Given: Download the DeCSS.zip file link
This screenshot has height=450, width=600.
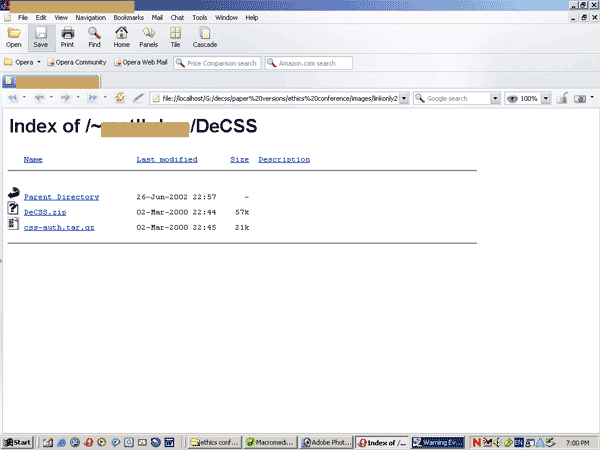Looking at the screenshot, I should [x=45, y=212].
